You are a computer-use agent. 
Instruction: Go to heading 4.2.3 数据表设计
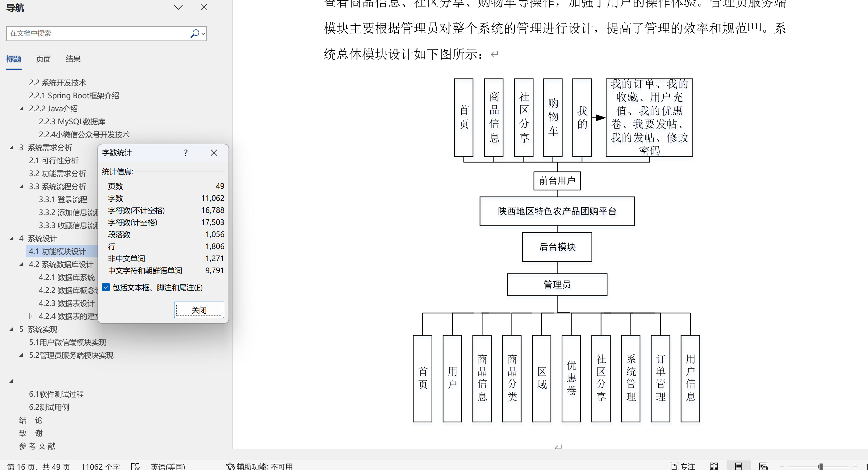(67, 303)
